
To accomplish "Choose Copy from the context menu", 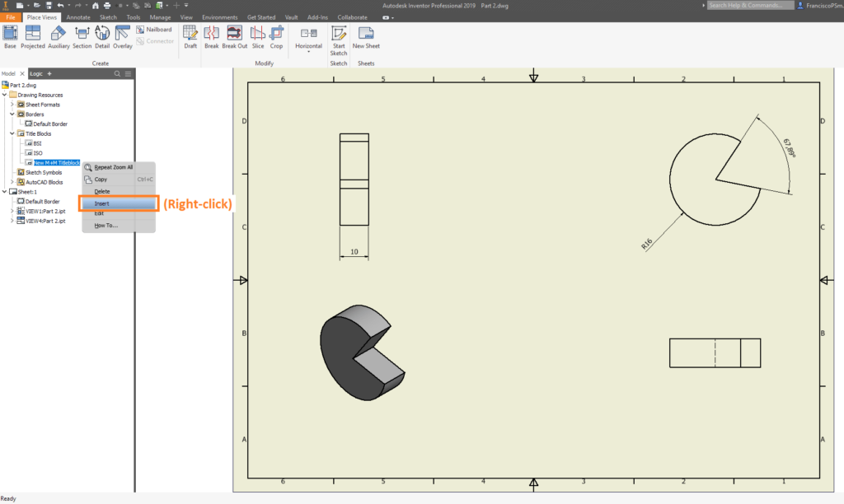I will click(119, 179).
